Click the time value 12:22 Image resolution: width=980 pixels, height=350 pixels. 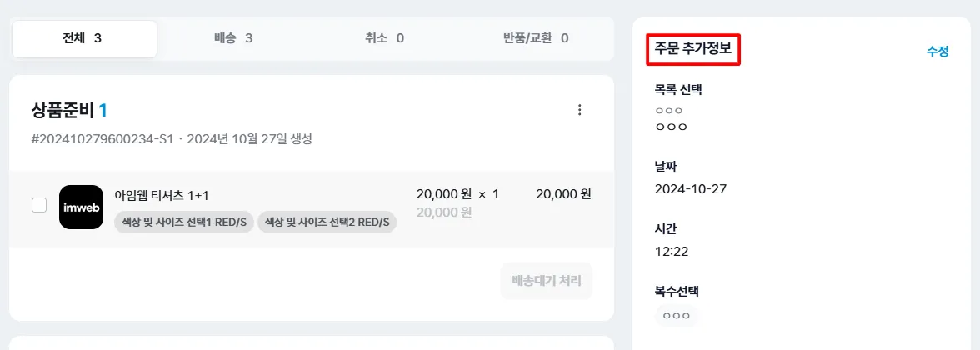pos(672,251)
